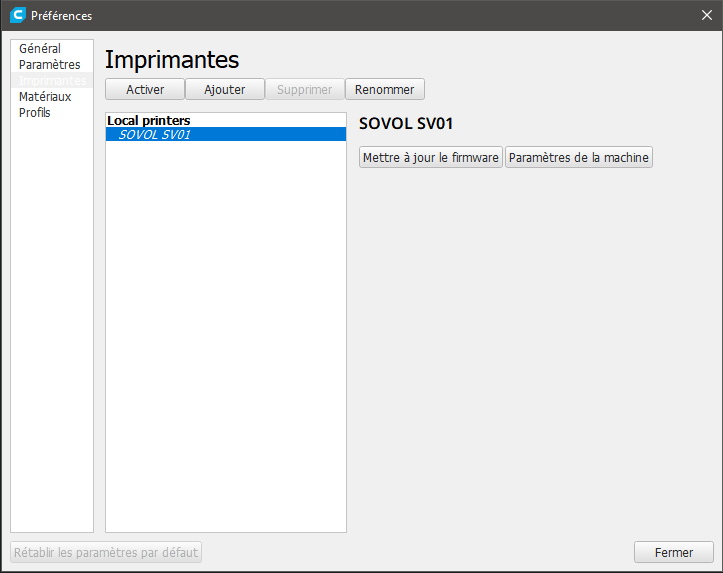This screenshot has height=573, width=723.
Task: Open the Général preferences page
Action: pyautogui.click(x=40, y=49)
